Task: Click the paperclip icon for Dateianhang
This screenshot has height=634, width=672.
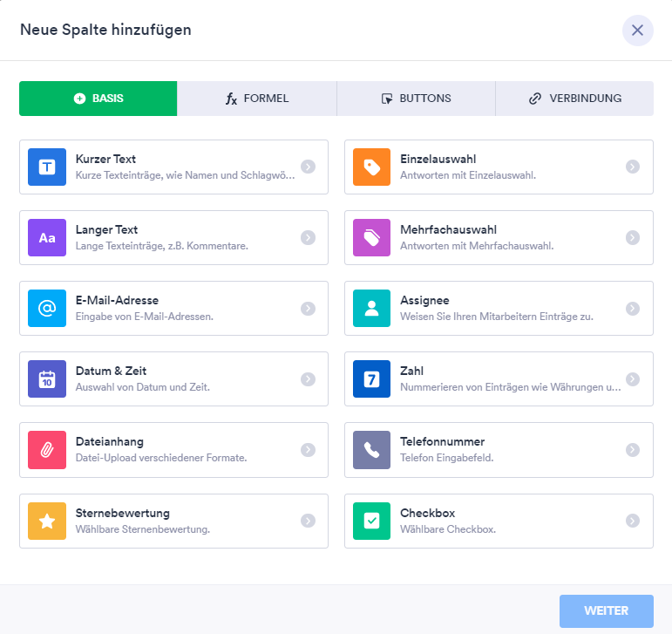Action: [x=47, y=450]
